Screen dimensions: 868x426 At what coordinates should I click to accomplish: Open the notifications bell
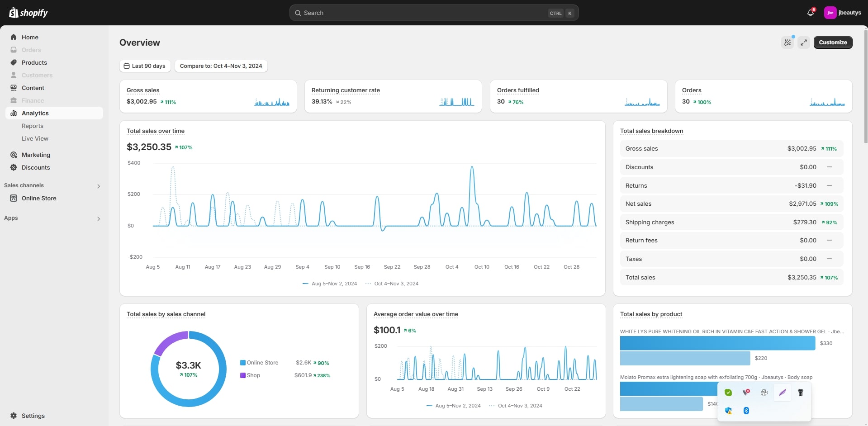(x=810, y=13)
